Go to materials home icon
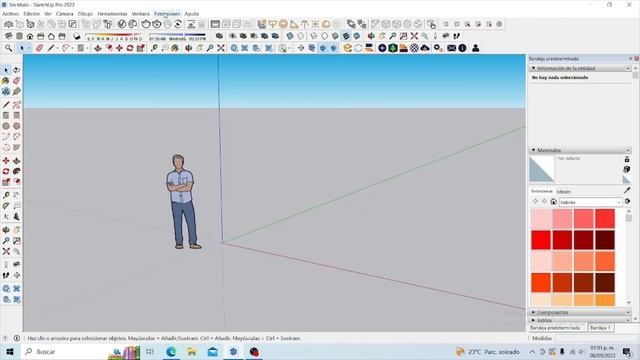The width and height of the screenshot is (640, 360). (553, 202)
